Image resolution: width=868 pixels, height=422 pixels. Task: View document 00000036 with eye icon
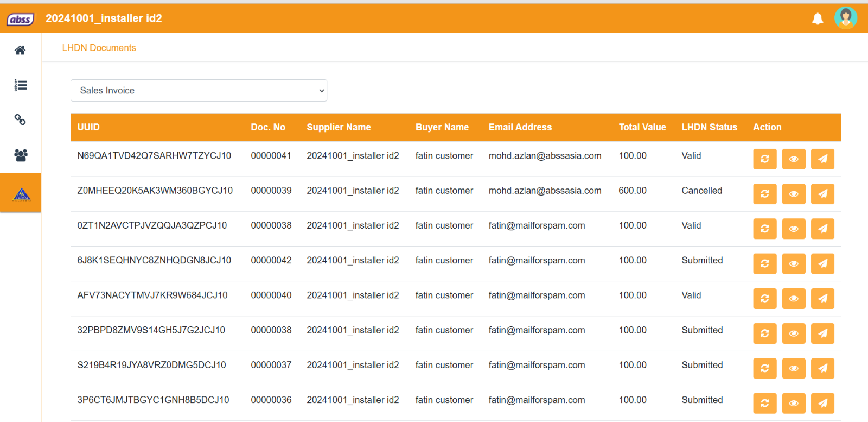[793, 404]
